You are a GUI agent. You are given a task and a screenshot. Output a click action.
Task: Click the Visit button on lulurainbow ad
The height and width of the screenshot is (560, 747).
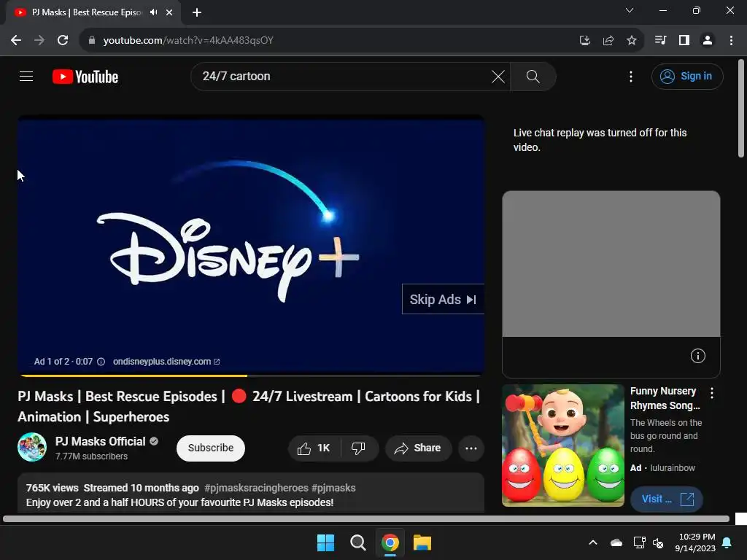point(667,499)
